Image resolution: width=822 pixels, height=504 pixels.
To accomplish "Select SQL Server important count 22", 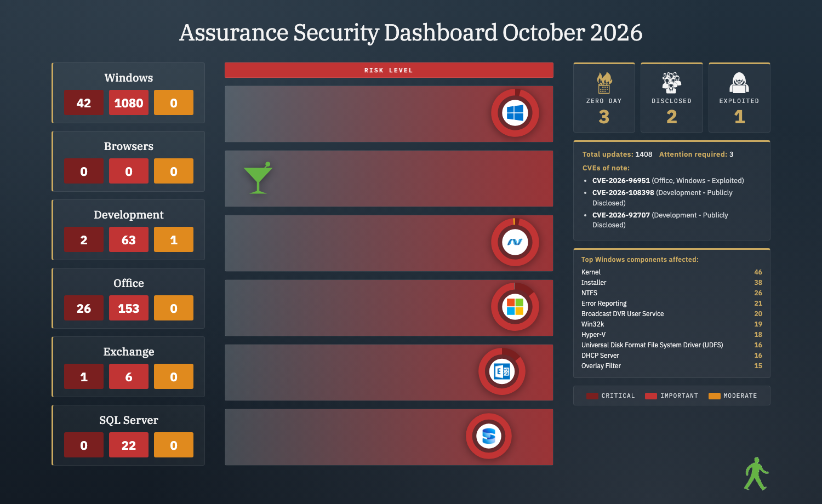I will tap(129, 445).
